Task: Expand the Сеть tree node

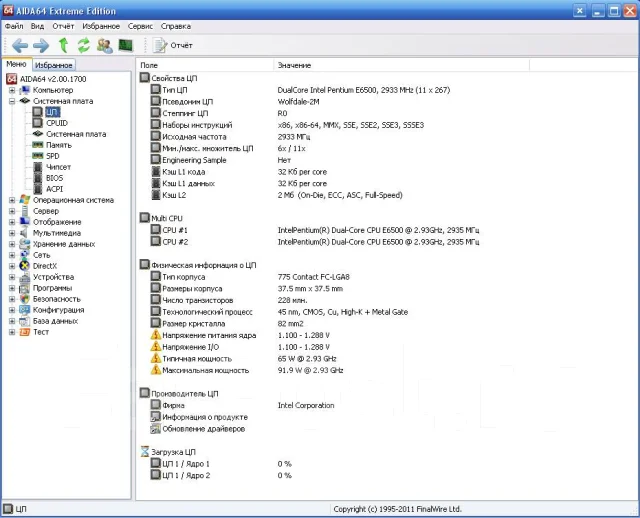Action: 12,255
